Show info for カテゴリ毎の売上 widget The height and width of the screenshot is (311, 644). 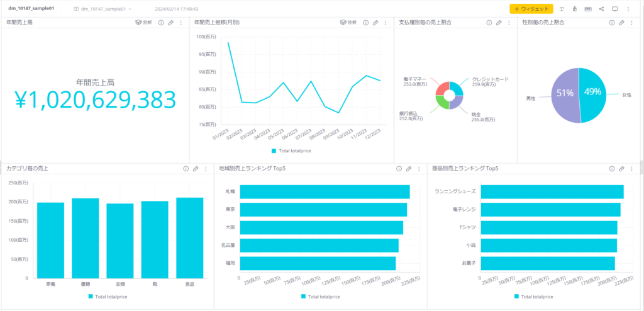click(x=186, y=169)
